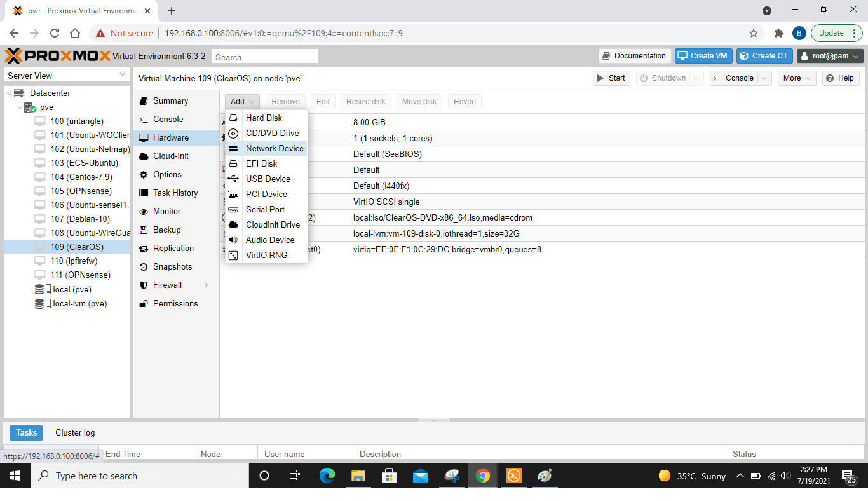Start the ClearOS virtual machine
Image resolution: width=868 pixels, height=501 pixels.
[x=611, y=78]
